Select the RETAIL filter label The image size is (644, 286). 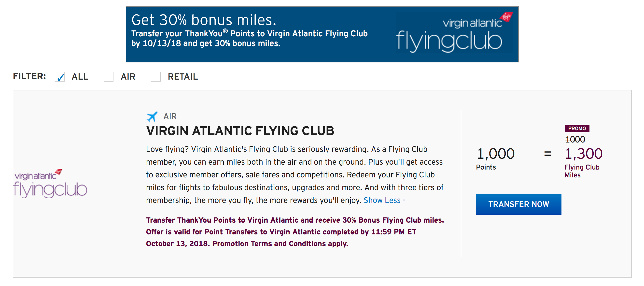(183, 77)
